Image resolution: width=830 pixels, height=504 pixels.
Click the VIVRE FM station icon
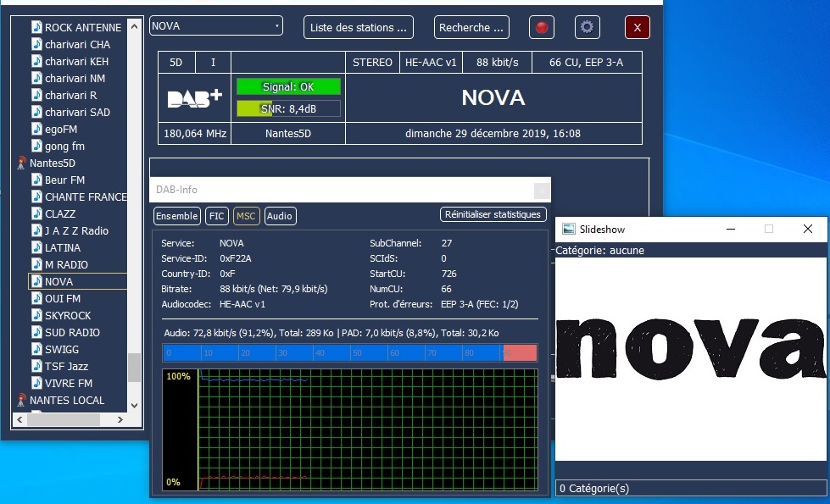(x=36, y=383)
